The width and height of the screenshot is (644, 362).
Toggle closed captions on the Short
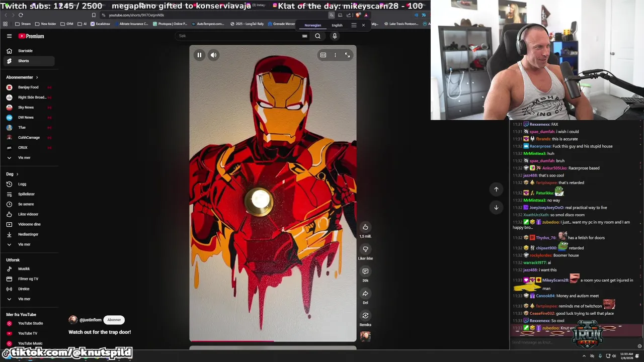coord(323,55)
